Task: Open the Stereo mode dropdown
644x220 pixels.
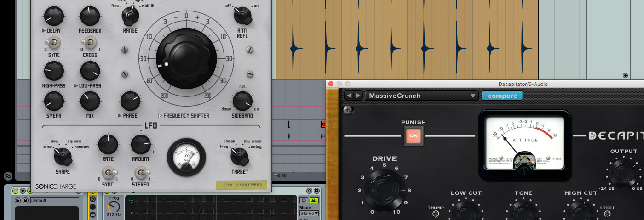Action: tap(309, 213)
